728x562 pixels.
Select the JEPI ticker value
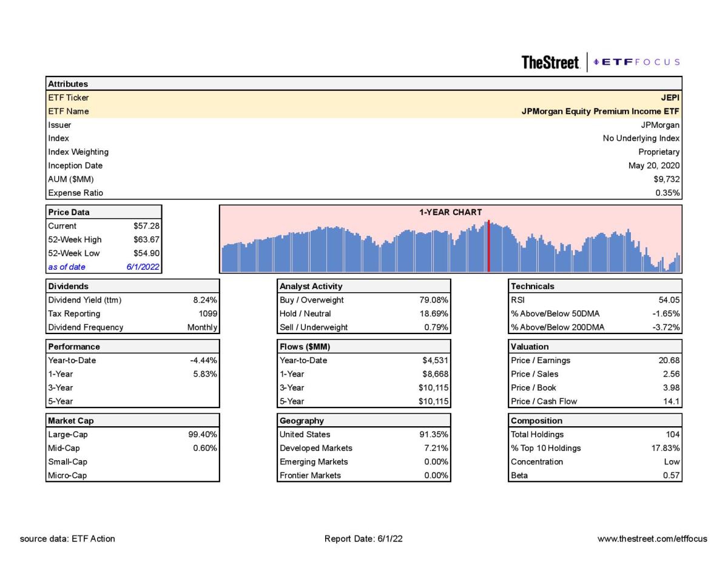pos(670,98)
